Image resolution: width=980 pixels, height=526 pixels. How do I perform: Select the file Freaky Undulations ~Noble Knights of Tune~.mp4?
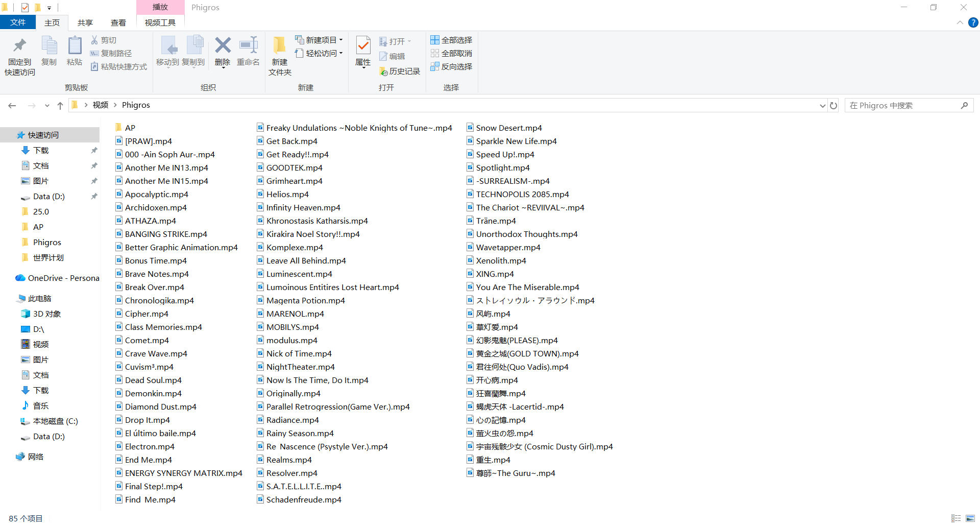(354, 128)
